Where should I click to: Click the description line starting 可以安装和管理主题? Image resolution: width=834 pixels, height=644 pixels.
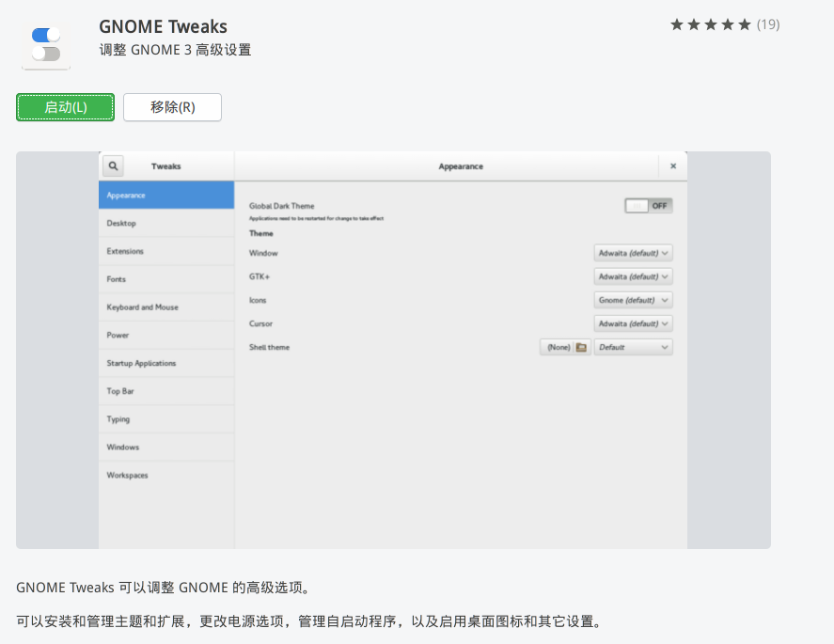click(x=309, y=621)
